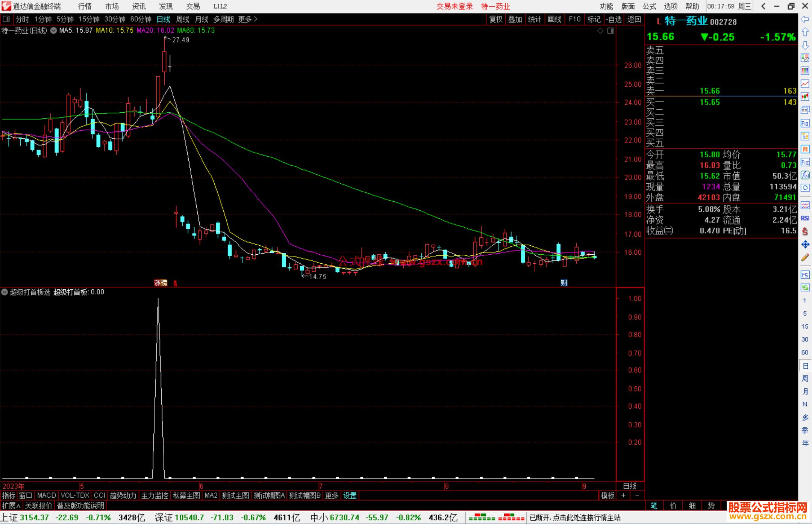Open the 公式 menu
Image resolution: width=812 pixels, height=524 pixels.
[x=649, y=6]
